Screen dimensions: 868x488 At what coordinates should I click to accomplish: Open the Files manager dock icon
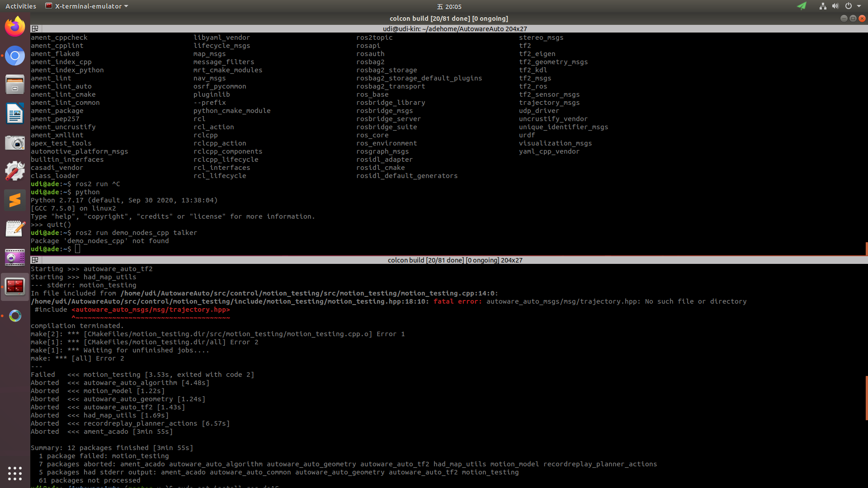tap(15, 84)
